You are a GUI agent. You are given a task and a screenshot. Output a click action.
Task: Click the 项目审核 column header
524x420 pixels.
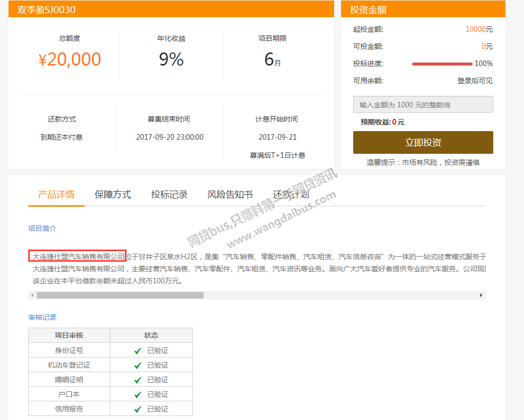69,335
